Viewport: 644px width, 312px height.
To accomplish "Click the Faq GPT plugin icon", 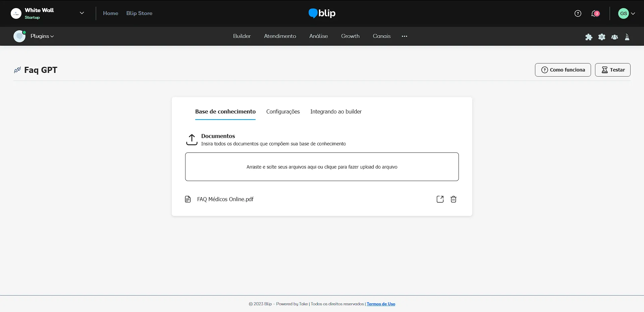I will point(17,70).
